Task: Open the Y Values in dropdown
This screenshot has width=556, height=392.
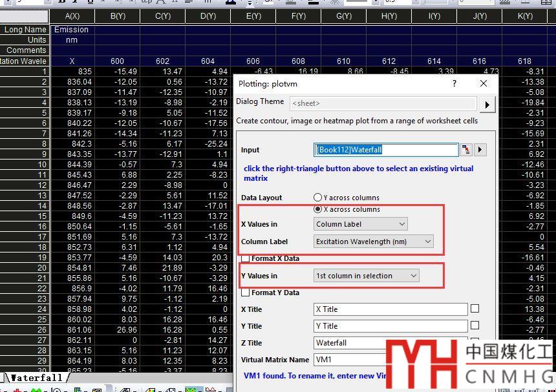Action: pyautogui.click(x=366, y=276)
